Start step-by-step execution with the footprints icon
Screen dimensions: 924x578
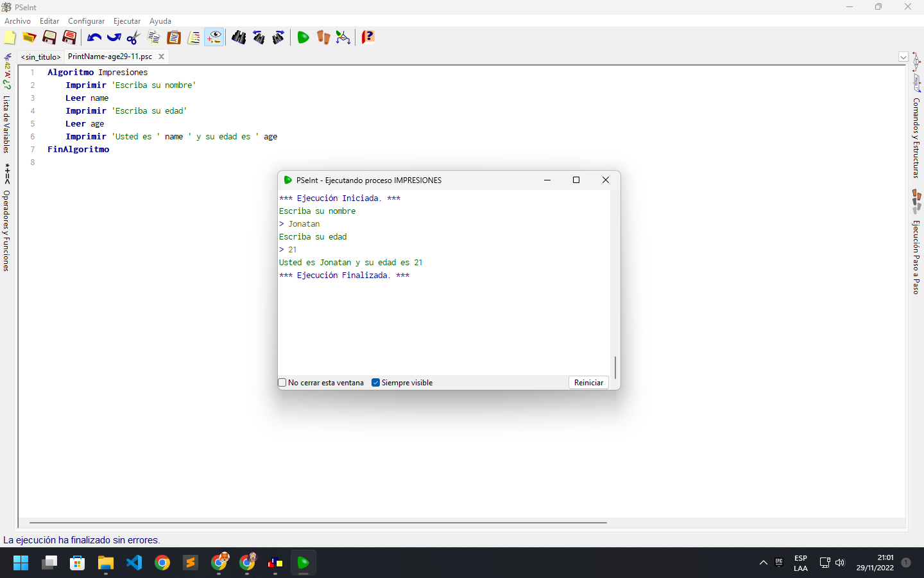(323, 37)
